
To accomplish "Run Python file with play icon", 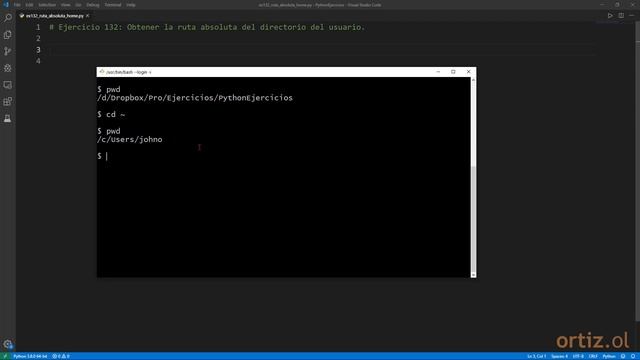I will click(610, 16).
